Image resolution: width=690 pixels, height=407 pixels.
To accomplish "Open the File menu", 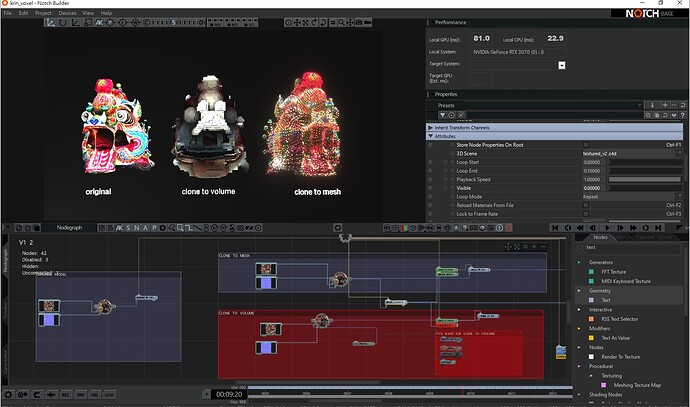I will (x=7, y=13).
